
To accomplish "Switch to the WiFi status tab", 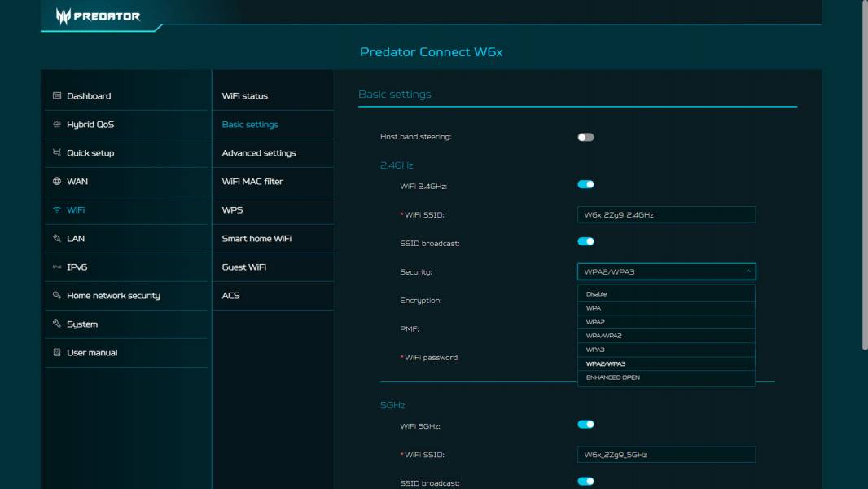I will pyautogui.click(x=244, y=95).
